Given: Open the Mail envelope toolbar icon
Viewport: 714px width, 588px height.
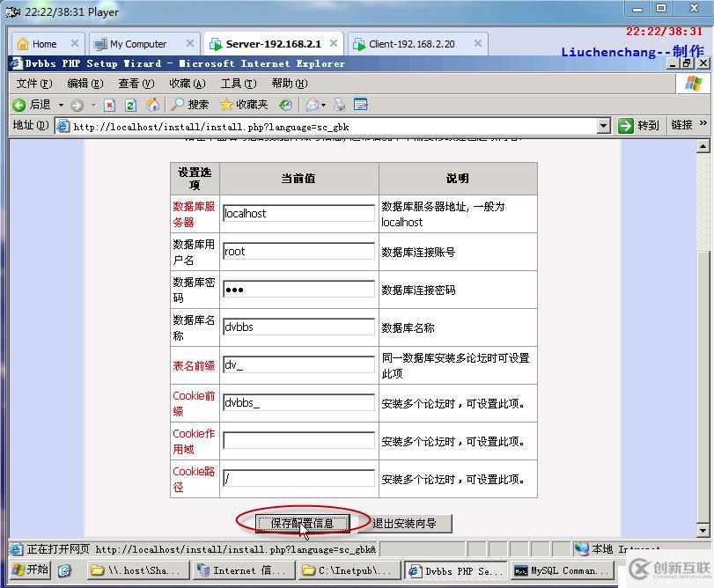Looking at the screenshot, I should 313,105.
